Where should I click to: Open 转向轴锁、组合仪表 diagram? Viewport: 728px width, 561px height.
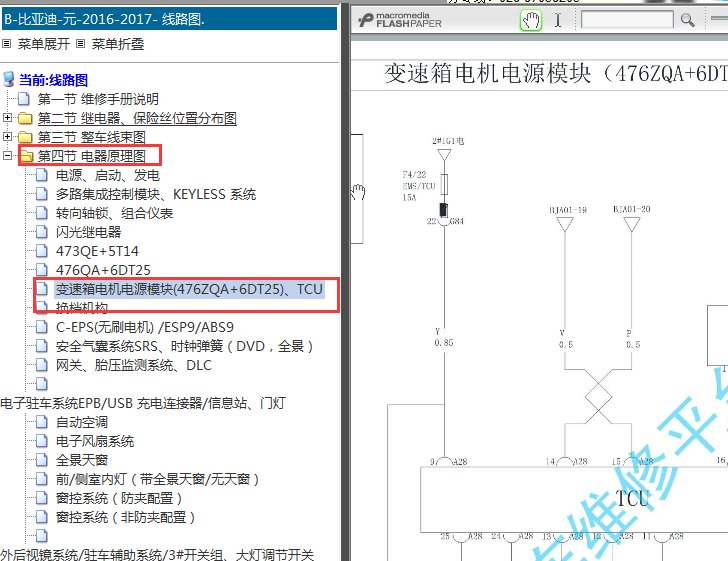click(x=114, y=213)
